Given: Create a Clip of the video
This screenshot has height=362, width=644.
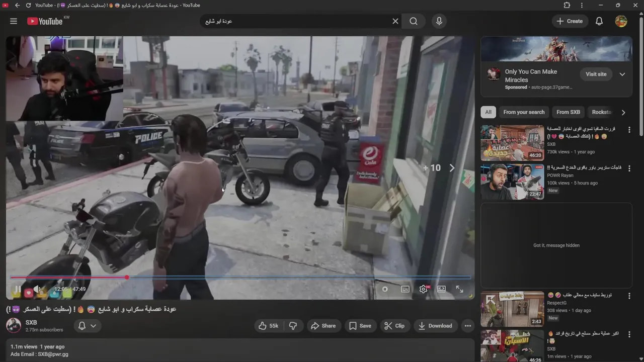Looking at the screenshot, I should click(394, 326).
